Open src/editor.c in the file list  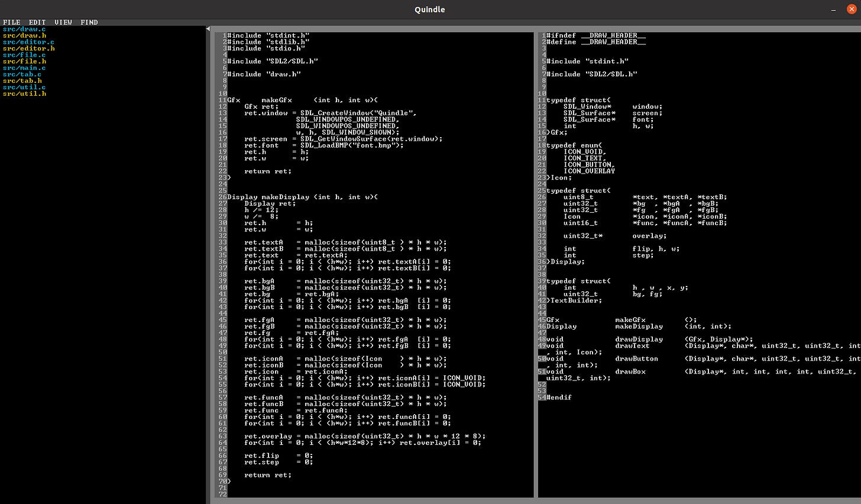28,42
